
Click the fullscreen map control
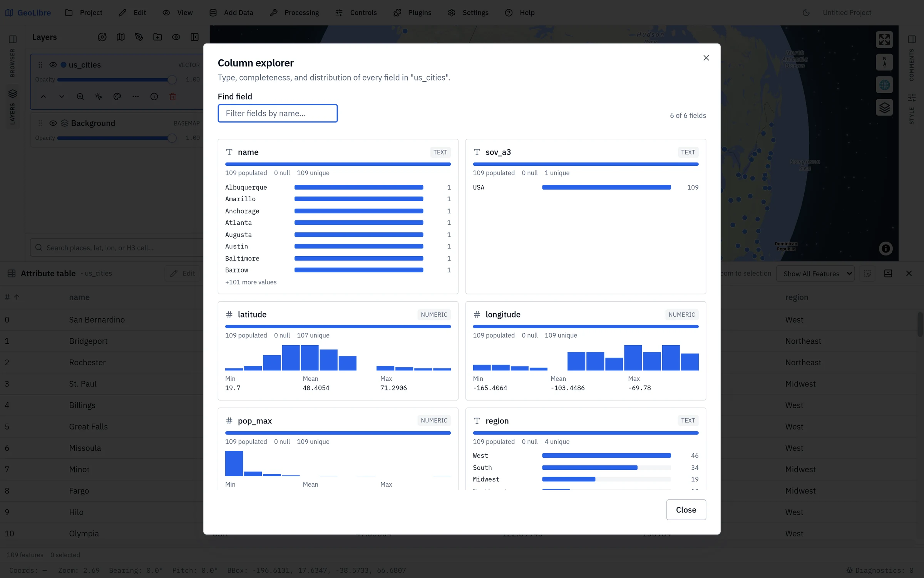point(884,39)
